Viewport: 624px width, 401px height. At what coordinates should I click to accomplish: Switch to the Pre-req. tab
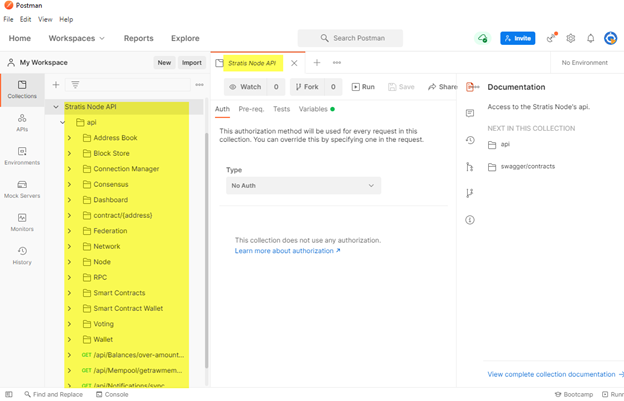[250, 109]
